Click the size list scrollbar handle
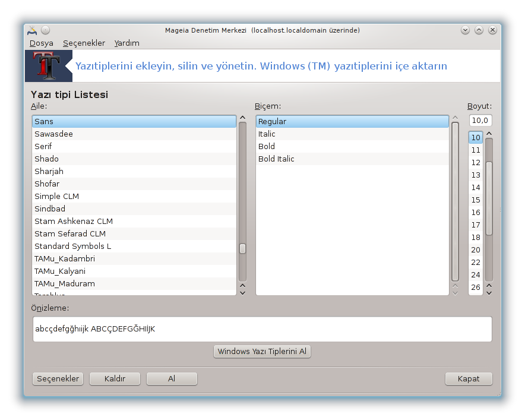The width and height of the screenshot is (525, 420). pyautogui.click(x=489, y=198)
